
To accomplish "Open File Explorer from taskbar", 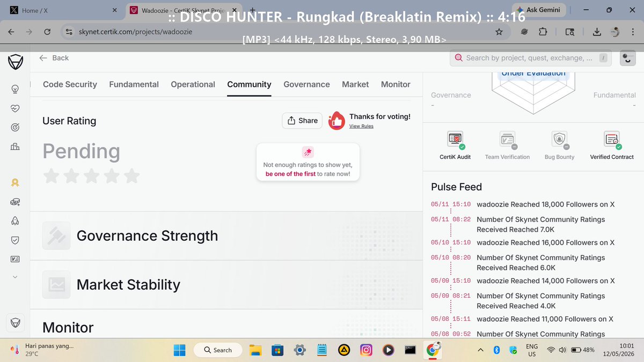I will pyautogui.click(x=255, y=350).
